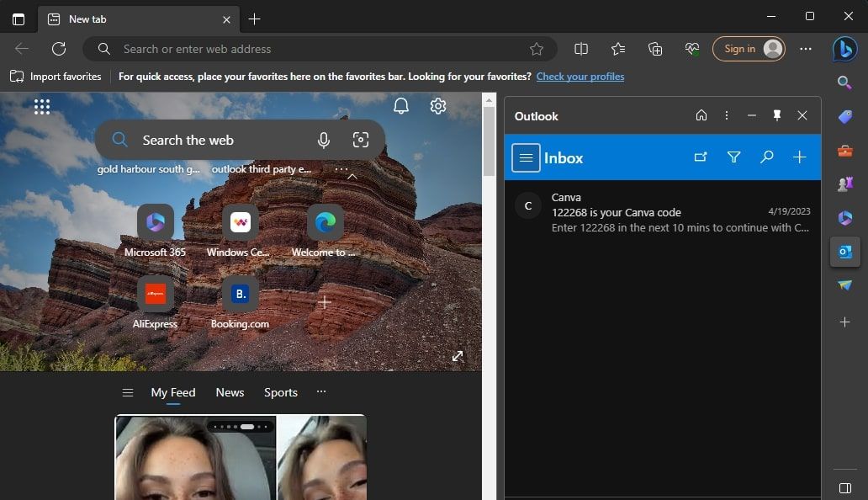Search mail in the Outlook panel
Viewport: 868px width, 500px height.
click(x=766, y=157)
